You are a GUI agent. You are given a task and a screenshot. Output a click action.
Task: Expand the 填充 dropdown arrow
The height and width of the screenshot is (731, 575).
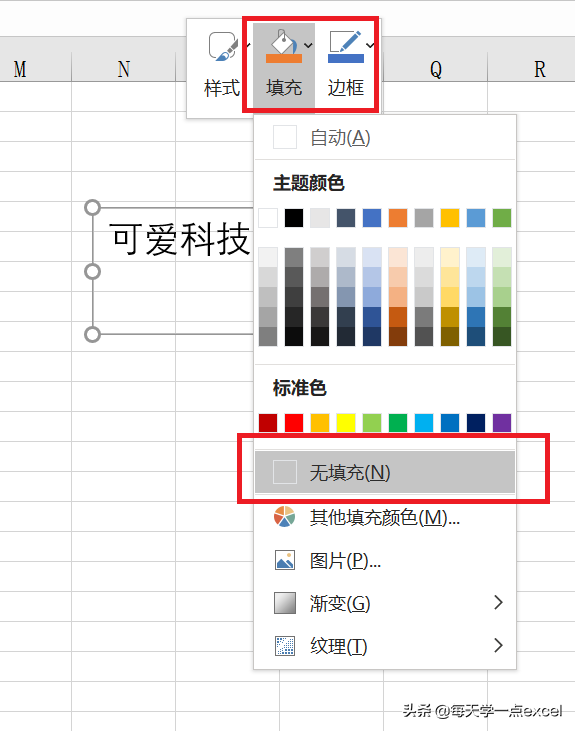(x=308, y=45)
